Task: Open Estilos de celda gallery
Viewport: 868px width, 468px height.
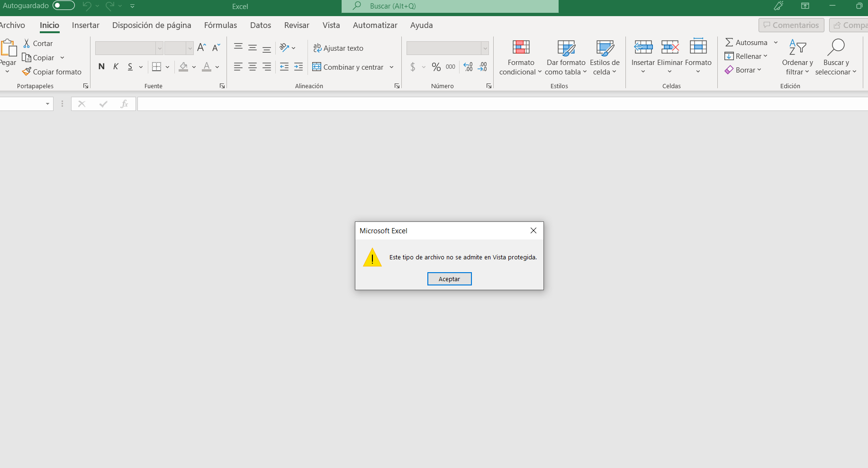Action: pos(605,57)
